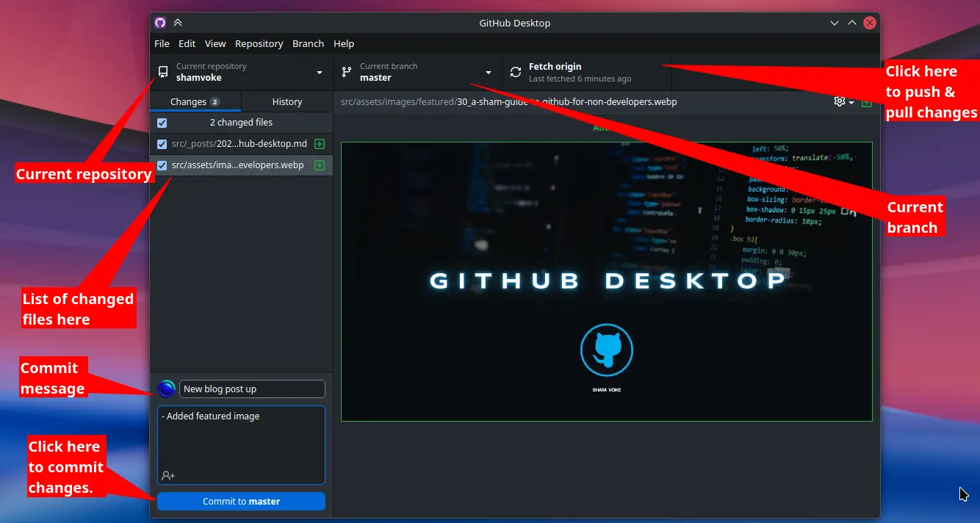Click the add co-authors person icon
Image resolution: width=980 pixels, height=523 pixels.
click(x=168, y=475)
